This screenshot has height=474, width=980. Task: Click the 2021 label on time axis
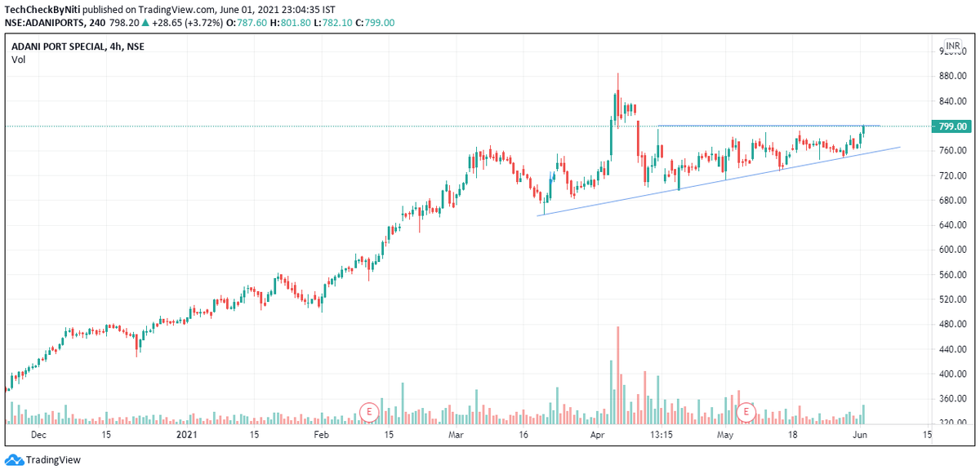point(189,435)
